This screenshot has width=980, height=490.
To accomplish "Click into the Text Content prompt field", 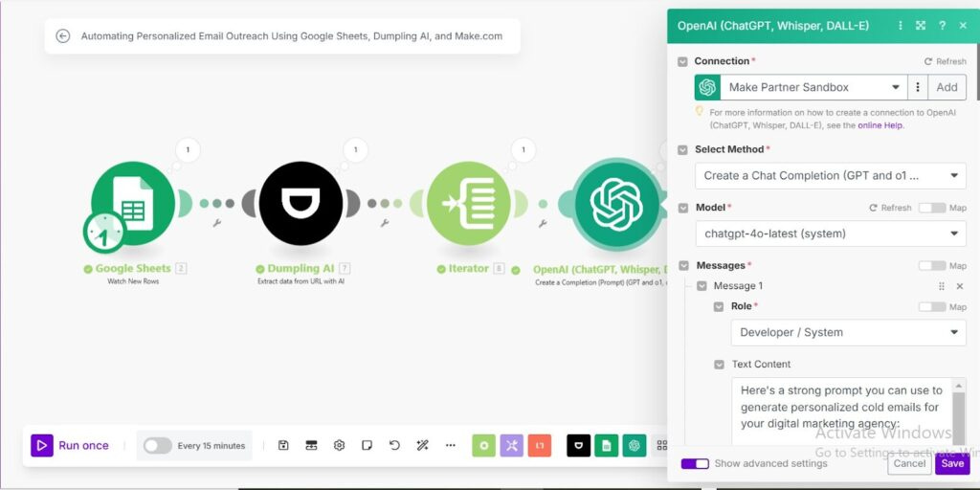I will click(840, 412).
